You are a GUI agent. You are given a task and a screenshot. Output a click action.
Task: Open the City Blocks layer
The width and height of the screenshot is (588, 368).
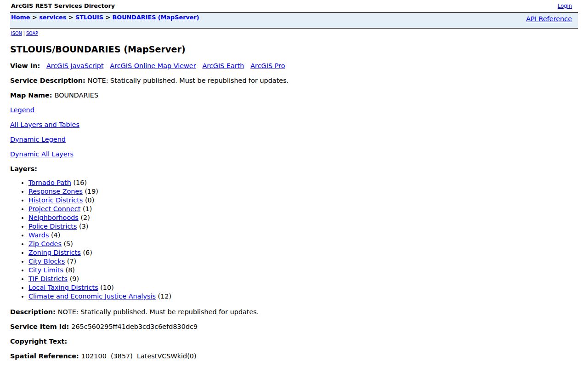click(x=47, y=261)
